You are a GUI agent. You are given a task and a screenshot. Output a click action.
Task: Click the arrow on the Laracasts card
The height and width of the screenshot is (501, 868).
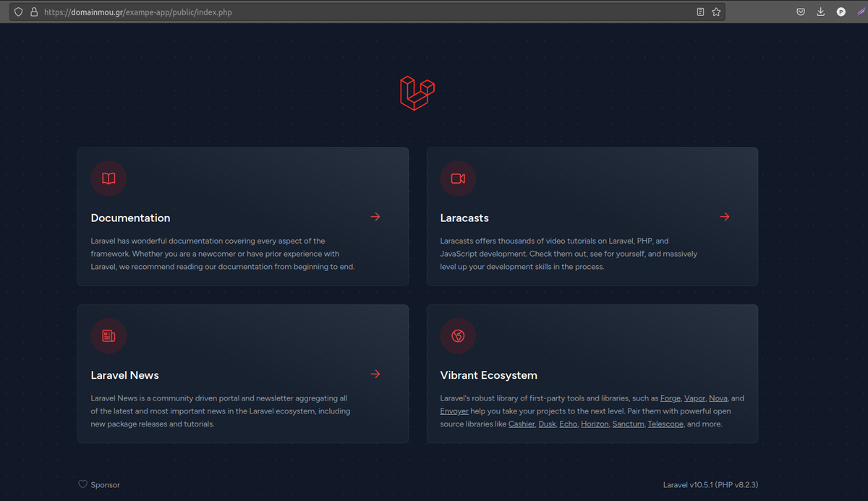[x=725, y=217]
